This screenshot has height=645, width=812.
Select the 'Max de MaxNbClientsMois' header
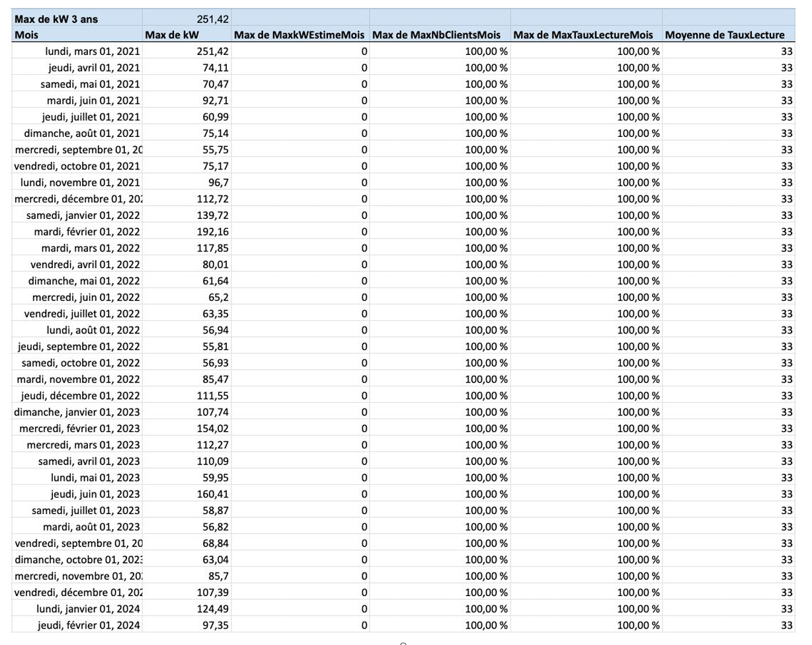[439, 35]
